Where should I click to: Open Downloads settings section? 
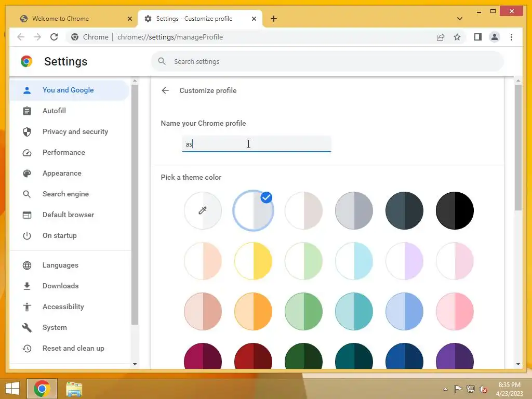click(70, 286)
